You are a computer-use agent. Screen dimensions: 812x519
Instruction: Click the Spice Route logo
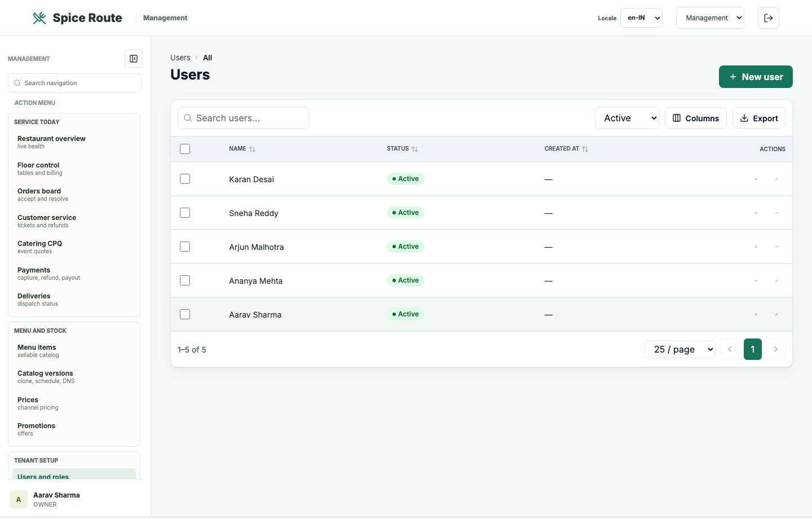[77, 18]
